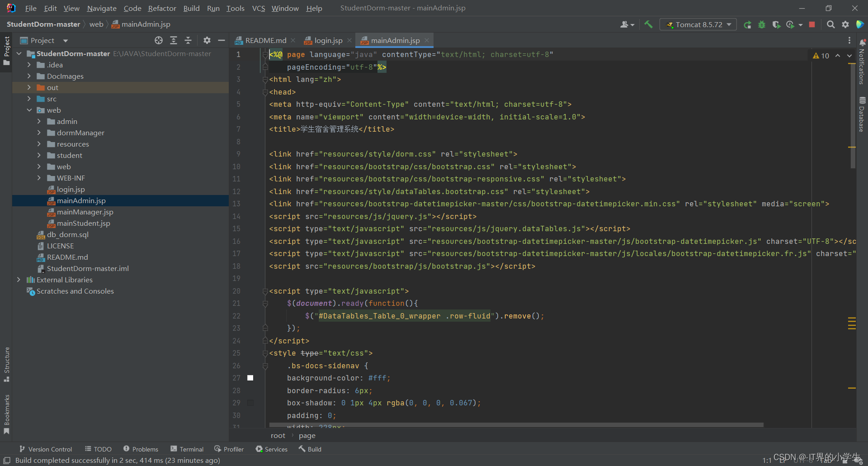Stop the running server with red square
Image resolution: width=868 pixels, height=466 pixels.
click(812, 24)
